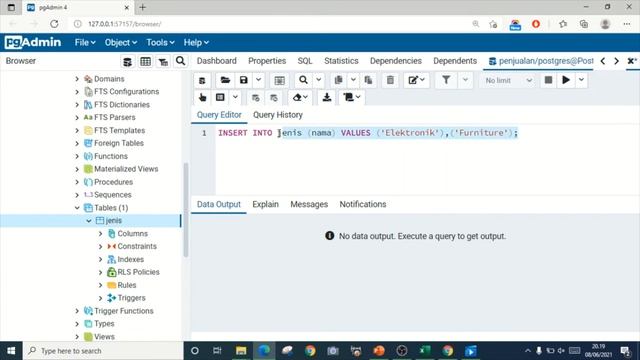Click the connection status database icon
Viewport: 640px width, 360px height.
[x=202, y=80]
